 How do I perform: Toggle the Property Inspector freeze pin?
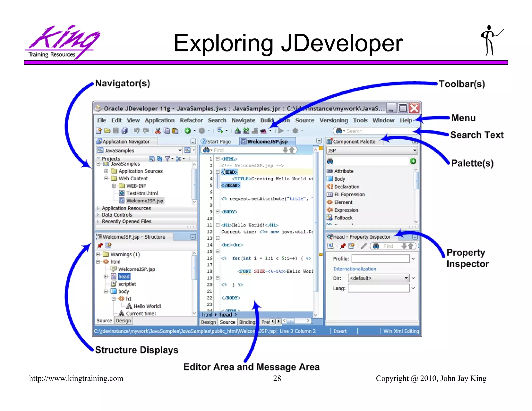tap(343, 246)
